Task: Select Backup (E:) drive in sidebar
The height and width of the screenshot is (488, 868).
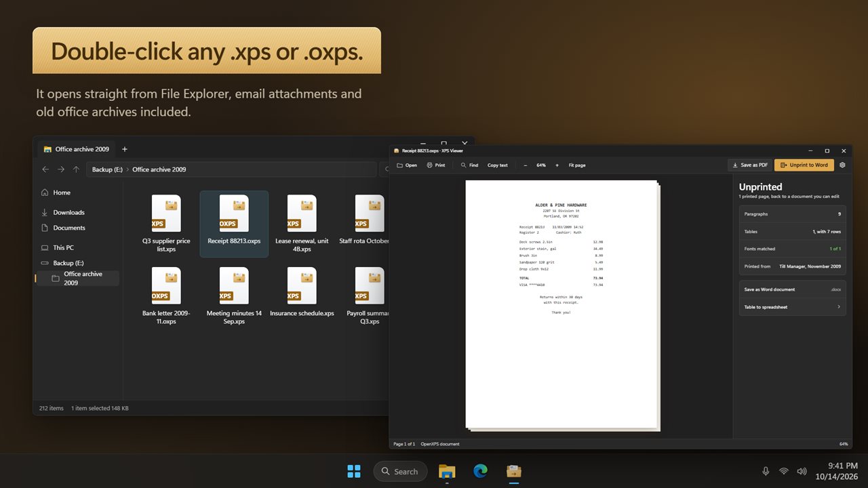Action: tap(78, 263)
